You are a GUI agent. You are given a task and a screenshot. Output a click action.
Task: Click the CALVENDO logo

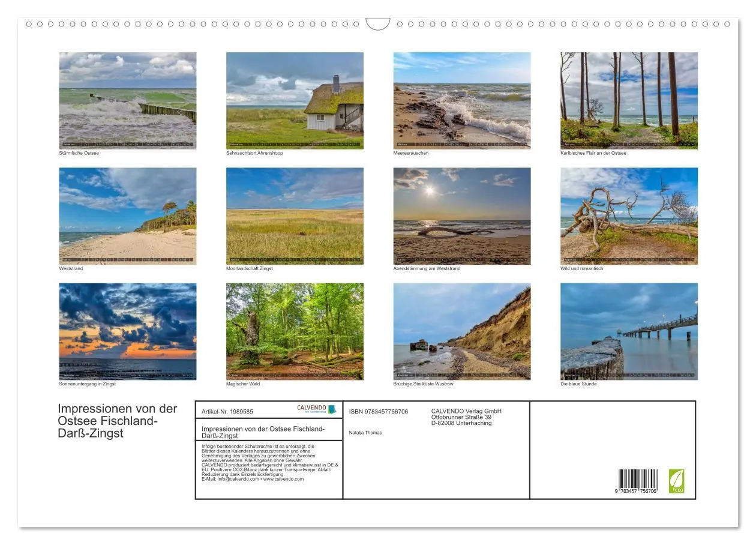click(x=316, y=409)
